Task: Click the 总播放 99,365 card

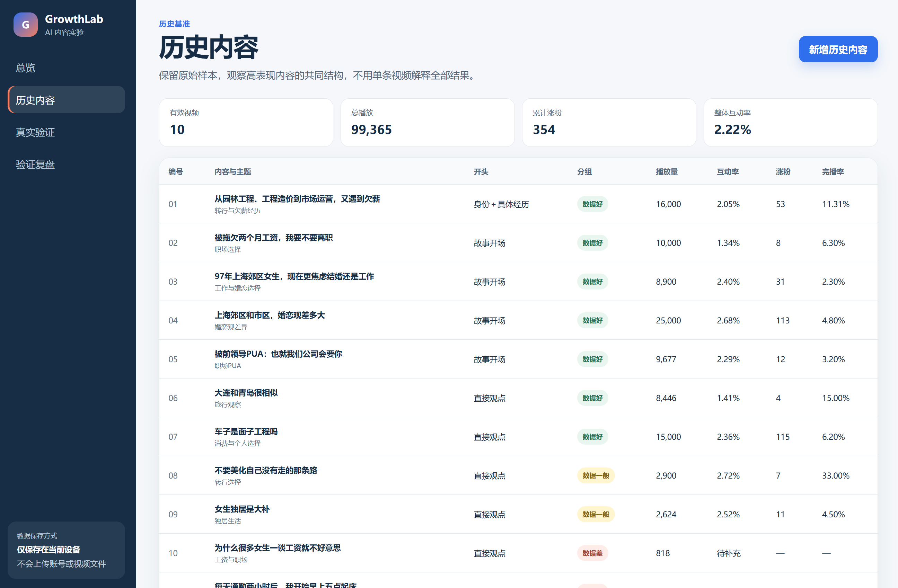Action: click(428, 123)
